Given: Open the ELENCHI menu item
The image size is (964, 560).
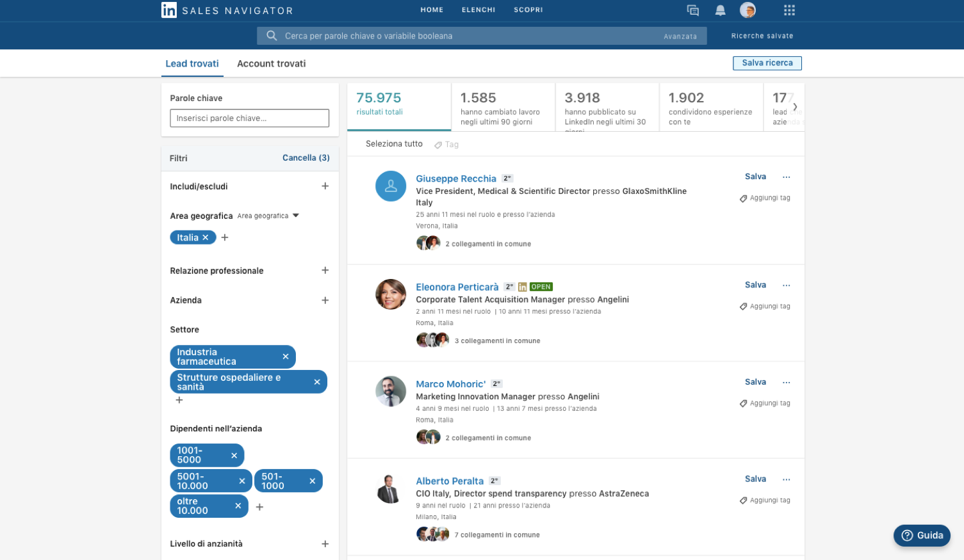Looking at the screenshot, I should click(x=478, y=10).
